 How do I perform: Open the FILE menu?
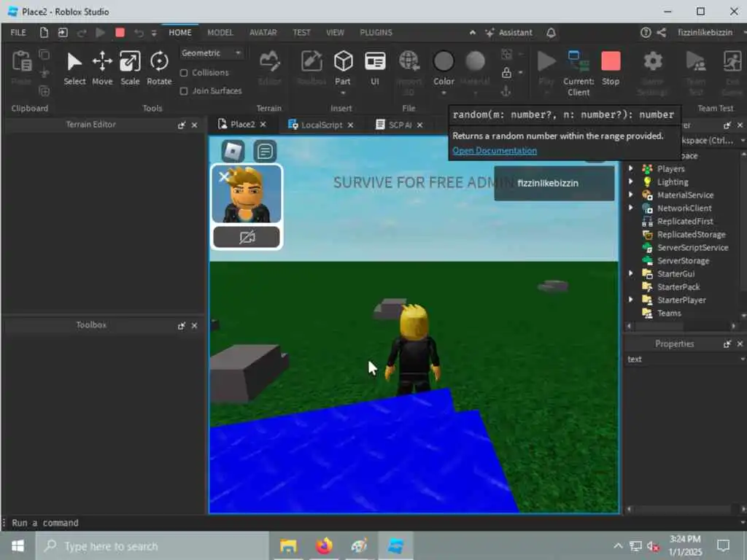pos(18,32)
